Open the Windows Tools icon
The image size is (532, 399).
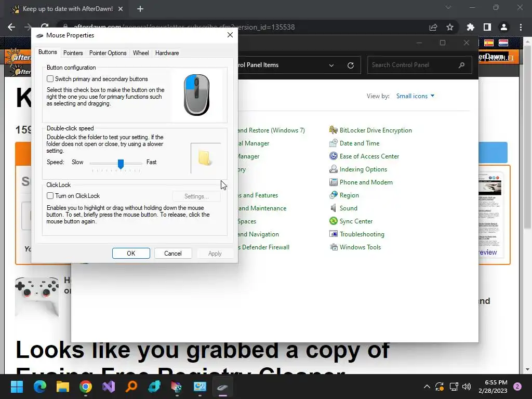pos(334,247)
